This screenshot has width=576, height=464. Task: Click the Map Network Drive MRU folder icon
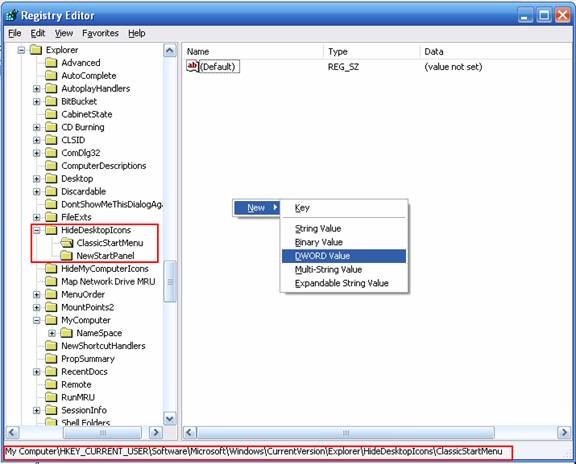pyautogui.click(x=51, y=281)
